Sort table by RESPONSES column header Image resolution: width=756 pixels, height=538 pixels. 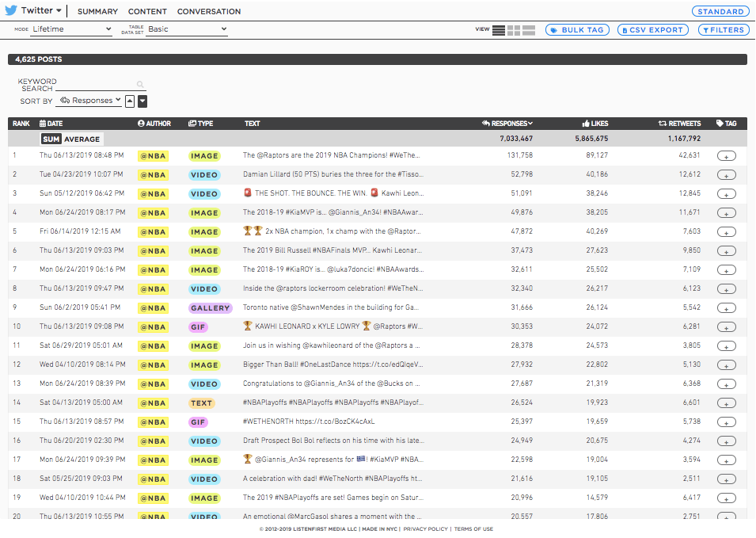[507, 124]
